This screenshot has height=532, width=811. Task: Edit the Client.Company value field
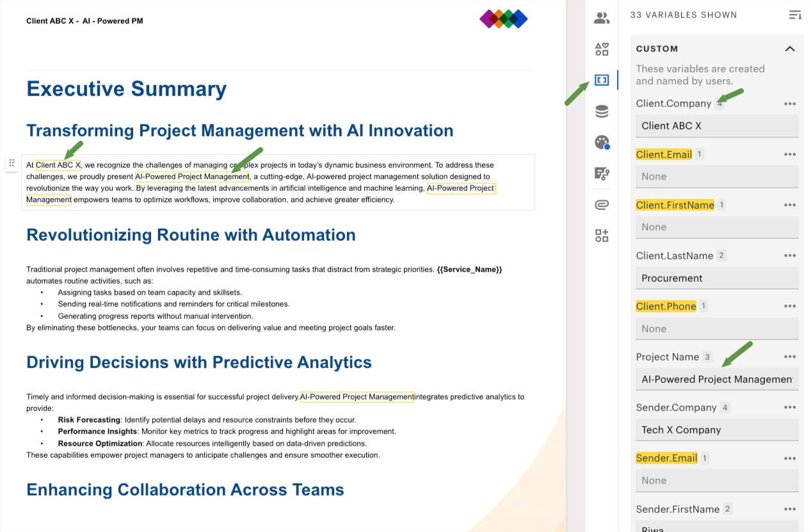click(717, 125)
